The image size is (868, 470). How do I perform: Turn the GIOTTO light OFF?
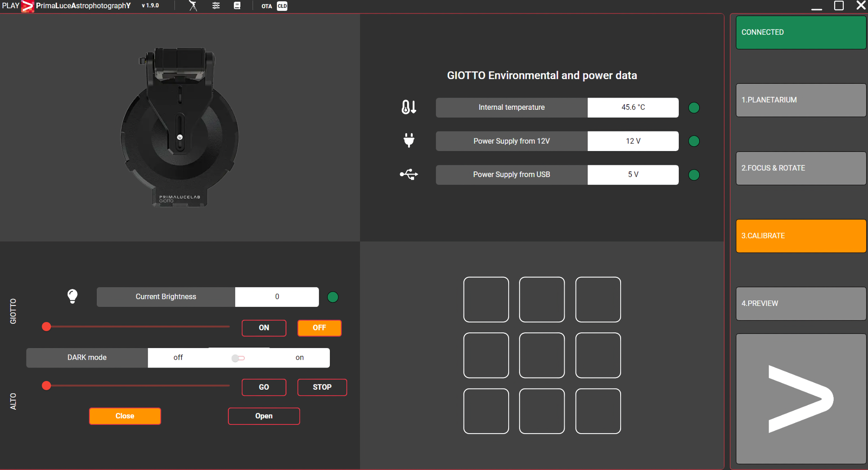319,328
